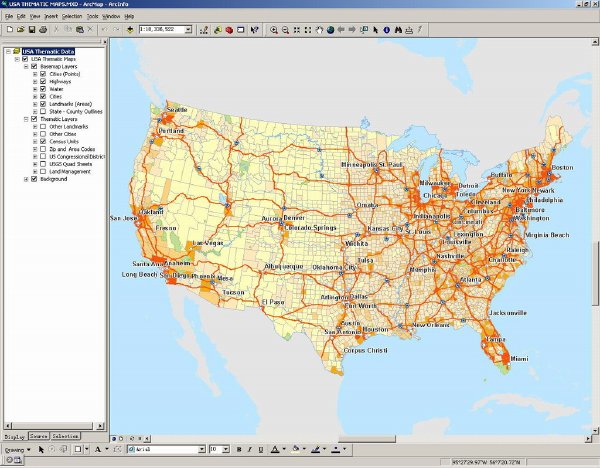600x468 pixels.
Task: Select the Zoom Out tool
Action: point(285,30)
